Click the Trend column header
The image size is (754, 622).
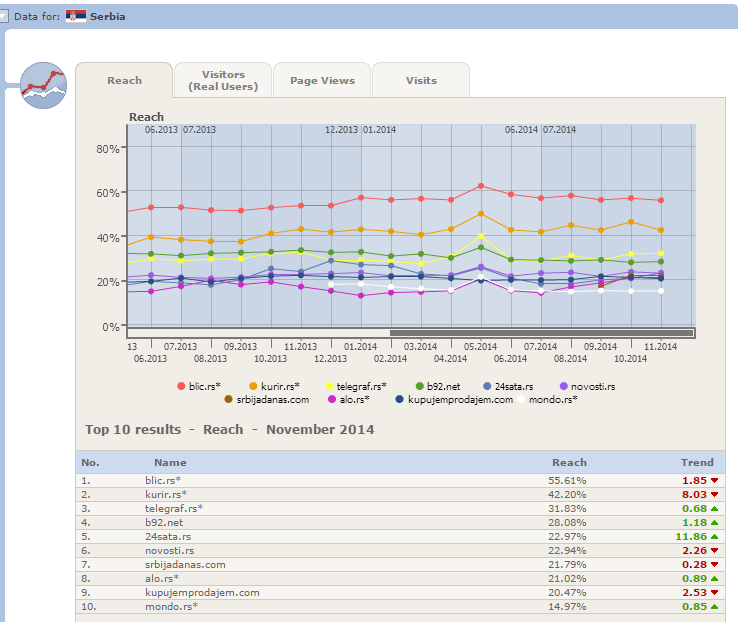(697, 462)
